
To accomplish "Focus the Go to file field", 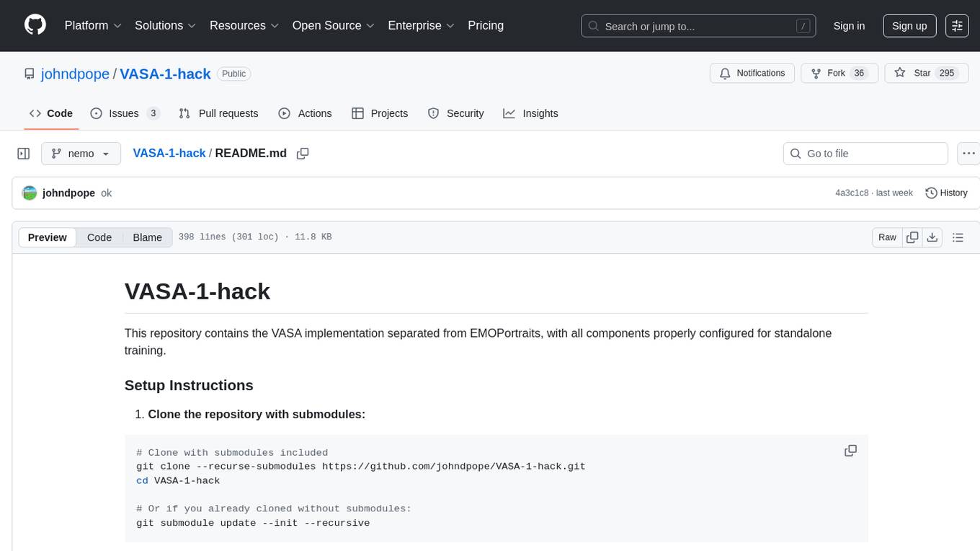I will click(865, 154).
